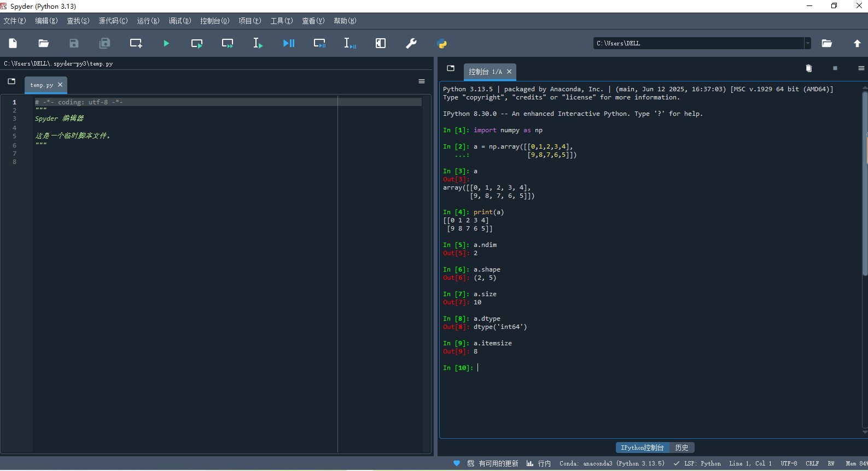Go to the parent directory using the up arrow
This screenshot has width=868, height=471.
[857, 43]
